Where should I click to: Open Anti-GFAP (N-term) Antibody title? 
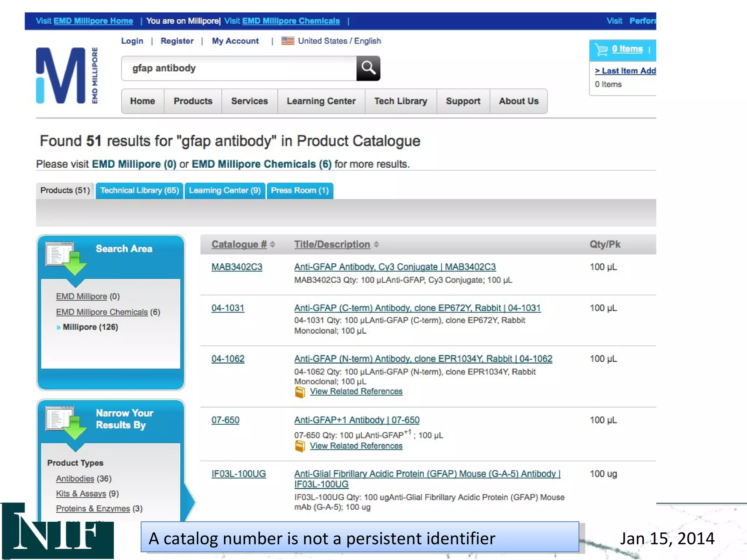coord(423,359)
